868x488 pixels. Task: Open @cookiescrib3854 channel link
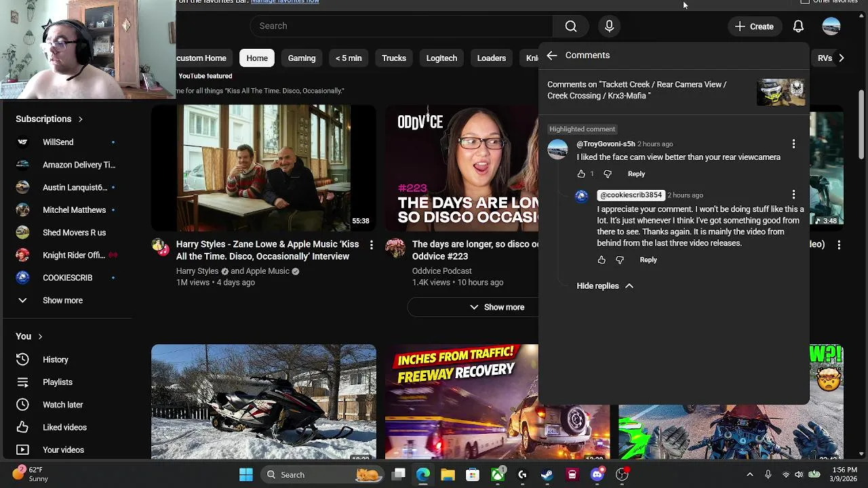click(x=631, y=195)
